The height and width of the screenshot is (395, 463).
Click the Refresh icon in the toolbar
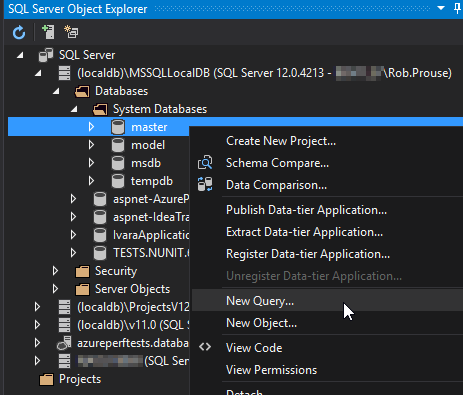[19, 32]
